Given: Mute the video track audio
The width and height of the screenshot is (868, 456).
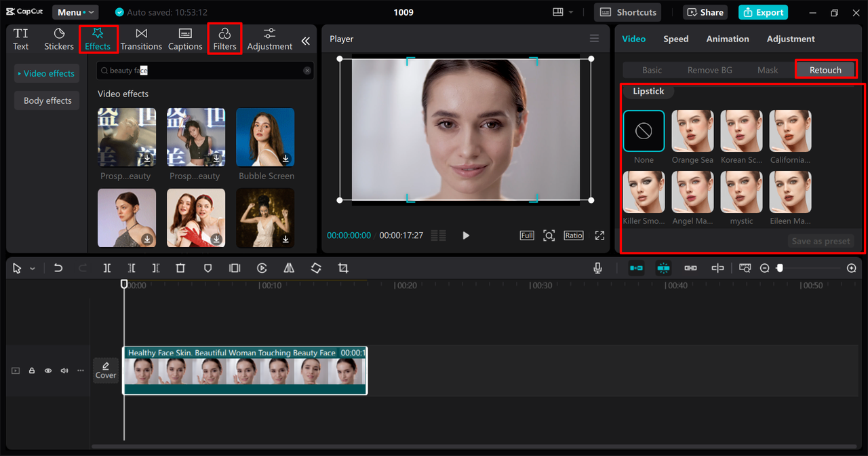Looking at the screenshot, I should pos(64,370).
